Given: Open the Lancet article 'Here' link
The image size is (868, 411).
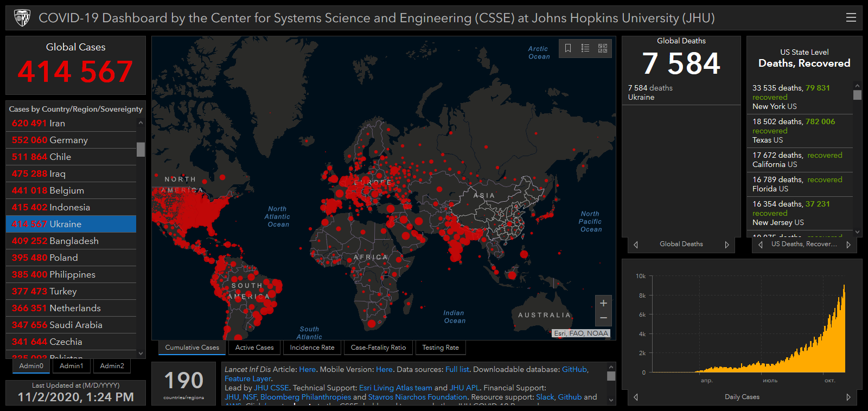Looking at the screenshot, I should [x=307, y=369].
